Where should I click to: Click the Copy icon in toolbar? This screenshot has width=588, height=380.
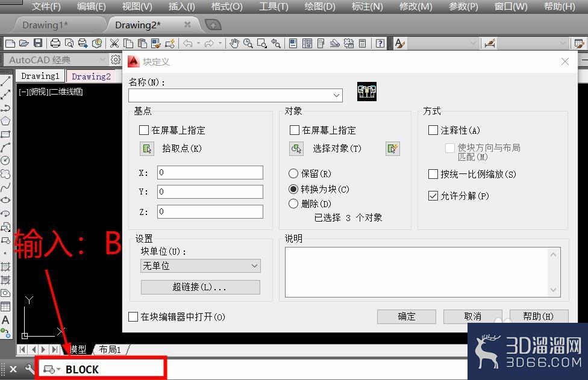point(128,43)
